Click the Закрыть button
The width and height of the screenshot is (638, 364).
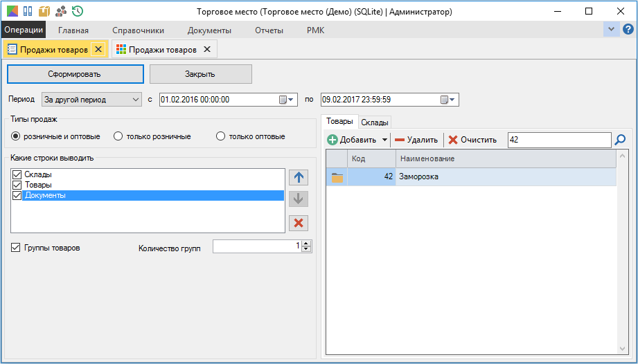[x=201, y=74]
